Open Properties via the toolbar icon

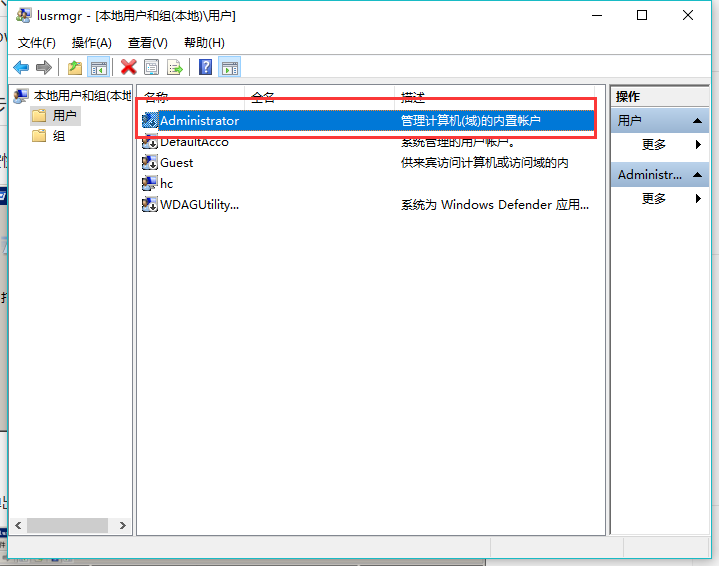pyautogui.click(x=151, y=67)
